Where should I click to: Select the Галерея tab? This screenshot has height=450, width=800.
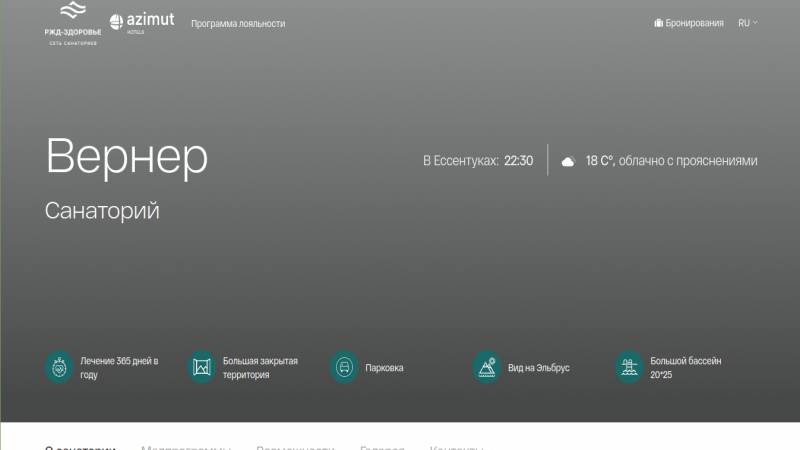[382, 446]
